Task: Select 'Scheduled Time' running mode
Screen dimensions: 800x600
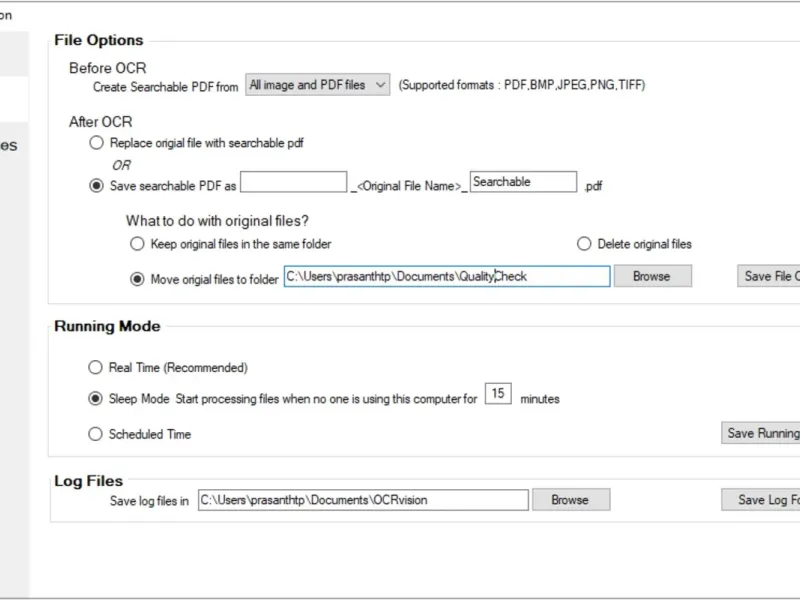Action: tap(95, 434)
